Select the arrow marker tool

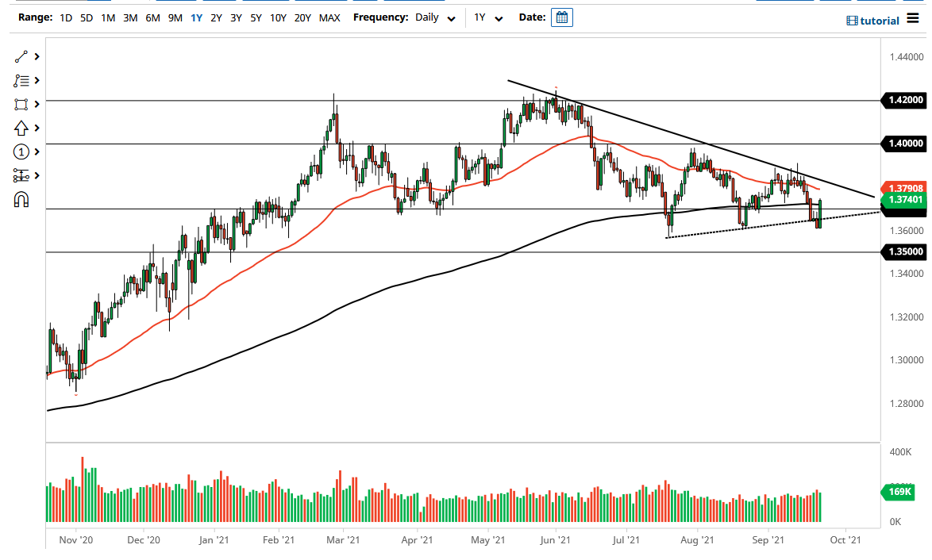tap(21, 128)
